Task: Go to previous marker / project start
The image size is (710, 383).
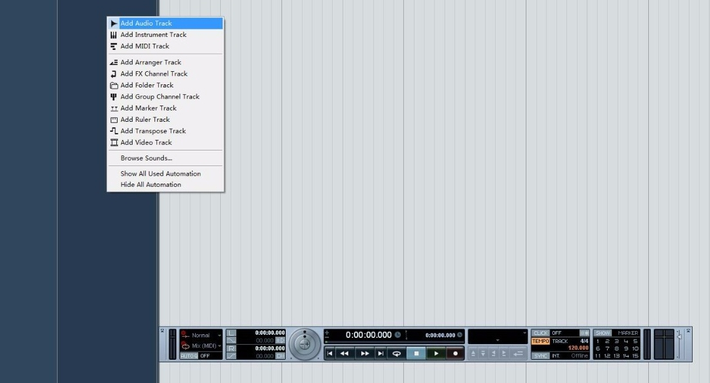Action: pyautogui.click(x=330, y=353)
